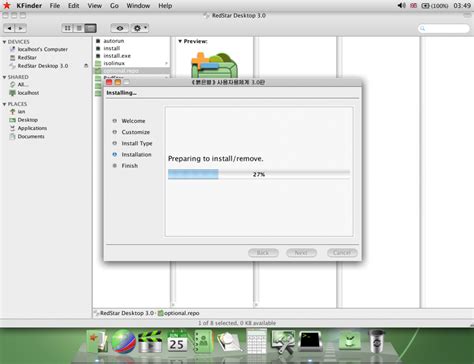Open the red star file manager dock icon

click(97, 341)
